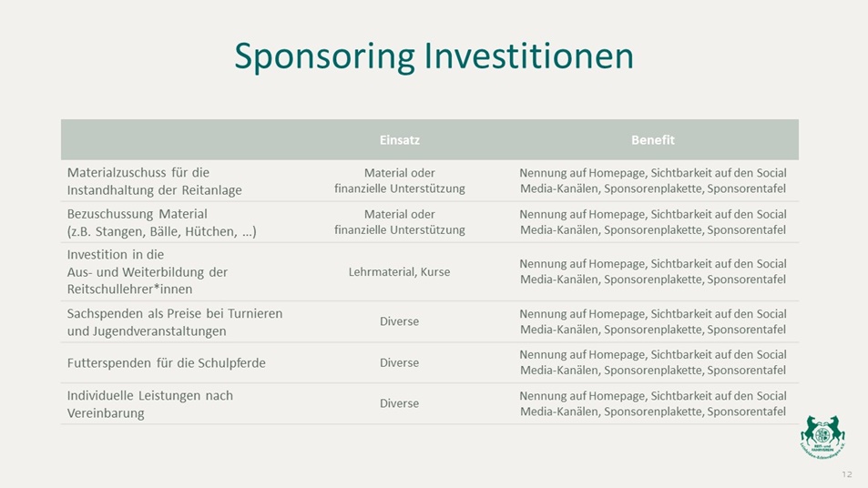
Task: Select the Bezuschussung Material cell
Action: pos(161,222)
